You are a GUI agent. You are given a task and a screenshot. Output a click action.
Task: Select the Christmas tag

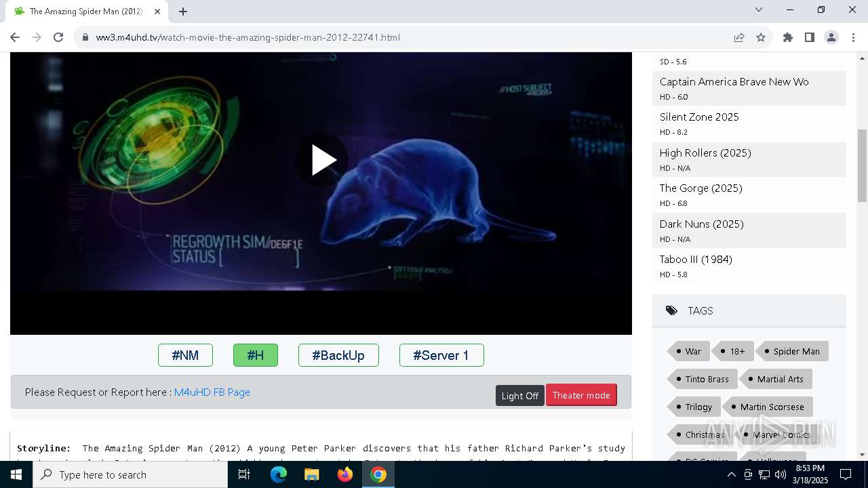[700, 434]
